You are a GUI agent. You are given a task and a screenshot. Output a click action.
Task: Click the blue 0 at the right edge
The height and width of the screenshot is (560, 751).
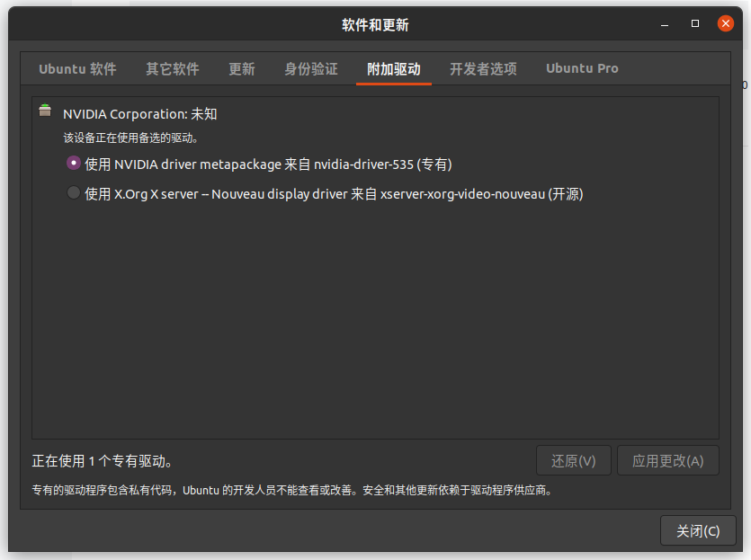747,84
